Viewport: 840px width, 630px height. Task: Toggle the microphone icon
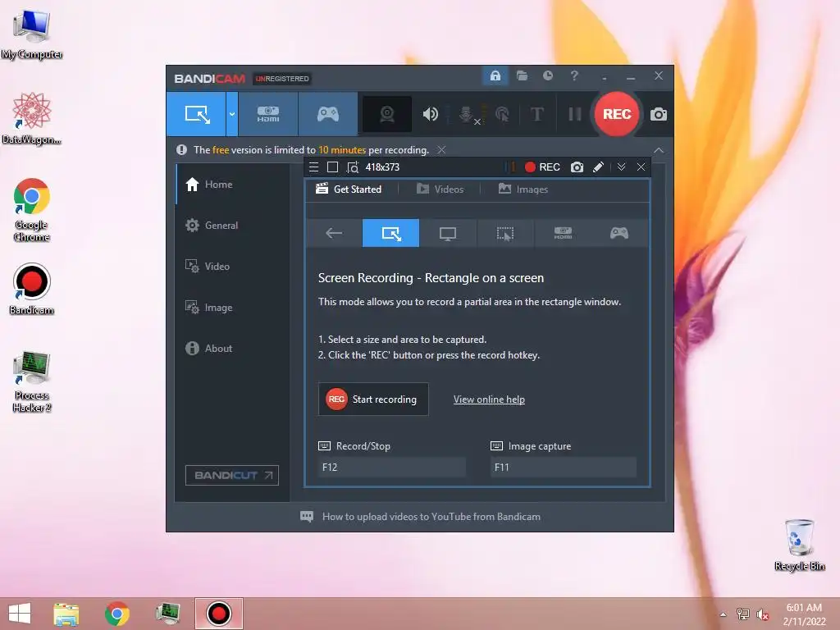coord(467,114)
